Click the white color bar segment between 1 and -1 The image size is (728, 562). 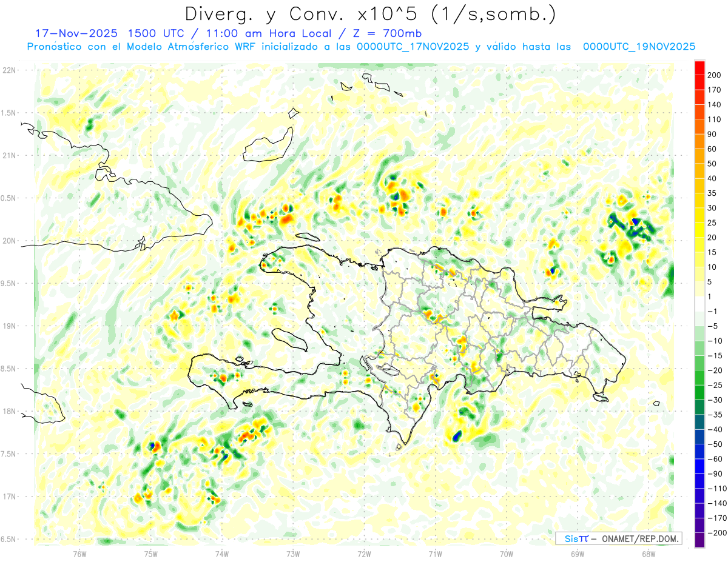[x=699, y=304]
